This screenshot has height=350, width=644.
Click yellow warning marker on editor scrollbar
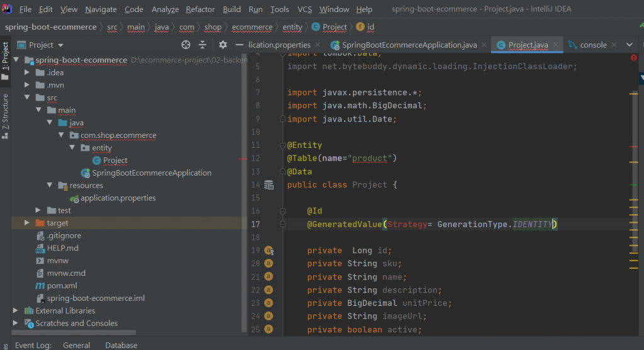(633, 93)
